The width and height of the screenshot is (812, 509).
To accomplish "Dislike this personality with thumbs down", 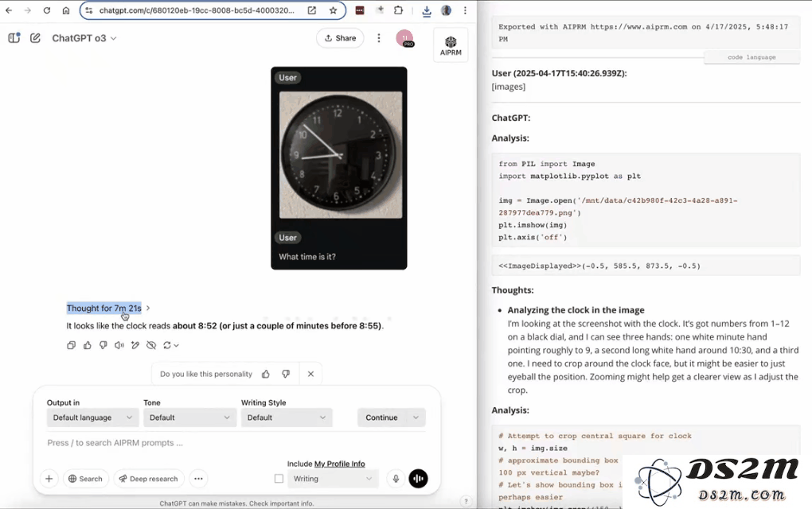I will pos(286,374).
